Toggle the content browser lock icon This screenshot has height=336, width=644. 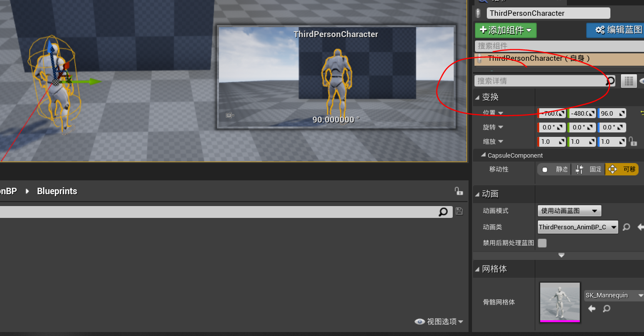point(459,191)
